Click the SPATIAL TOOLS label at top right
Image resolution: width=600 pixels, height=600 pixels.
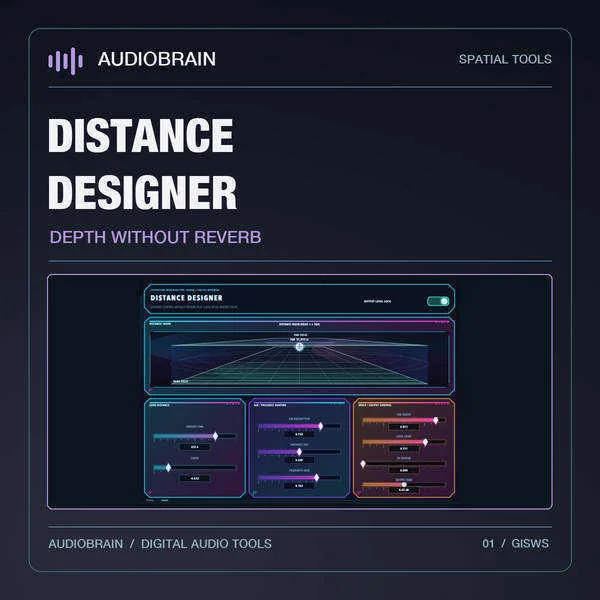(x=505, y=59)
